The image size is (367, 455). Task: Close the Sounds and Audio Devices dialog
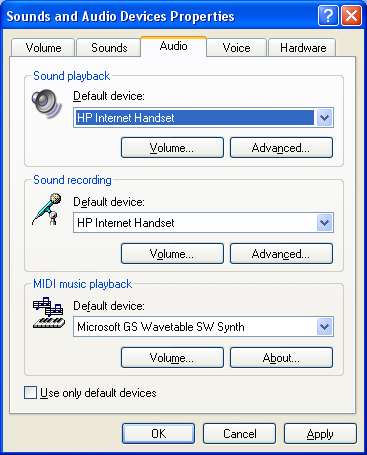pyautogui.click(x=351, y=16)
